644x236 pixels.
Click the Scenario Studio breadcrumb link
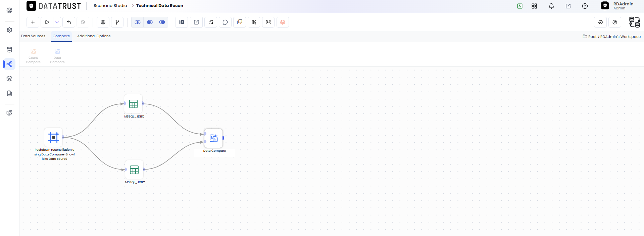point(110,6)
